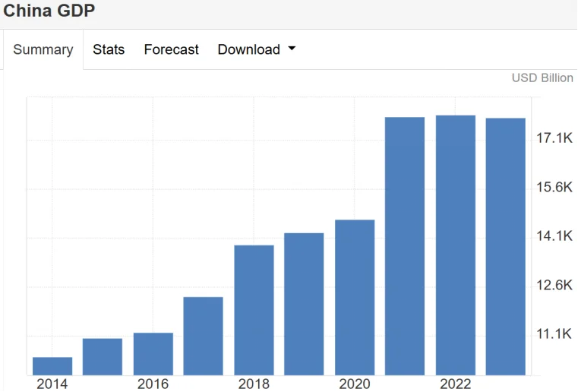Click the 2018 GDP bar
The image size is (578, 392).
(x=254, y=310)
